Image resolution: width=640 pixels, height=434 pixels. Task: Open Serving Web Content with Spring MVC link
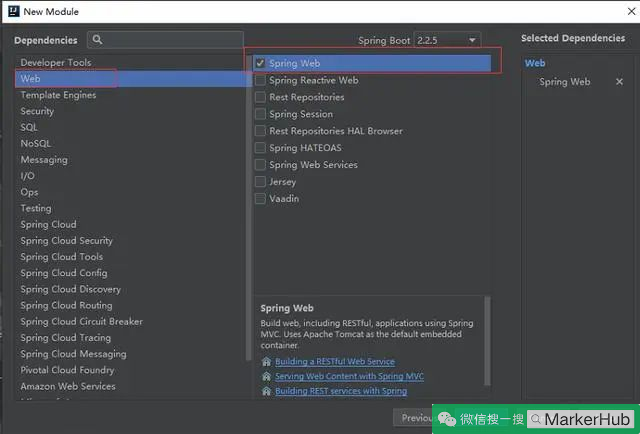(349, 376)
